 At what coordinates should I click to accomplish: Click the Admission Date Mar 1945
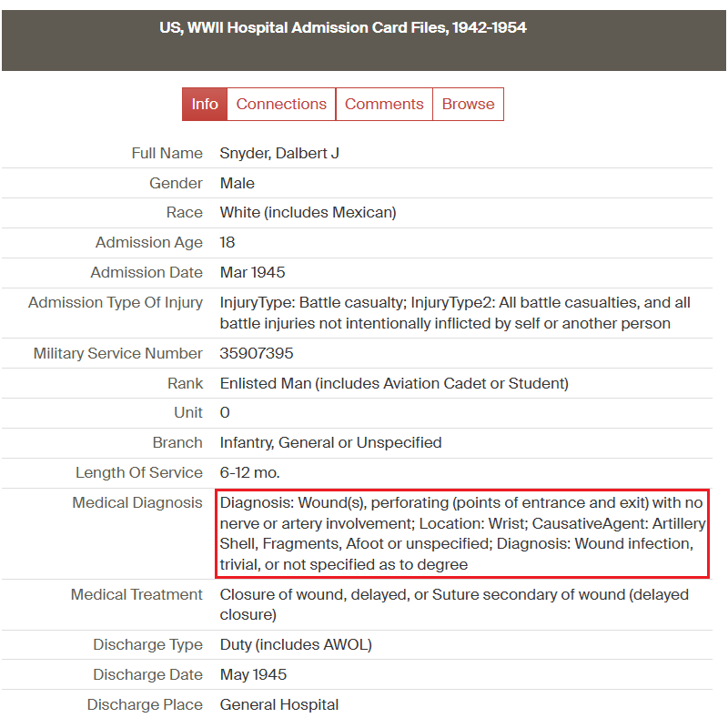(253, 272)
